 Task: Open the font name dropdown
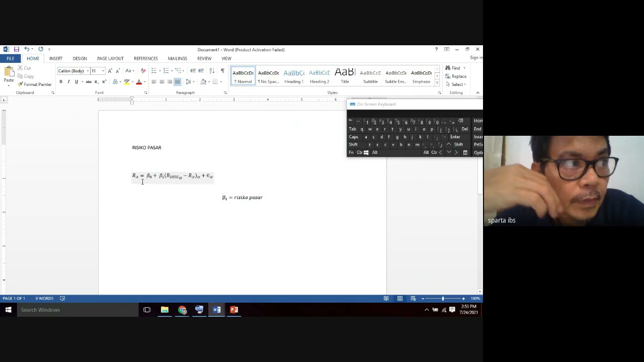88,71
